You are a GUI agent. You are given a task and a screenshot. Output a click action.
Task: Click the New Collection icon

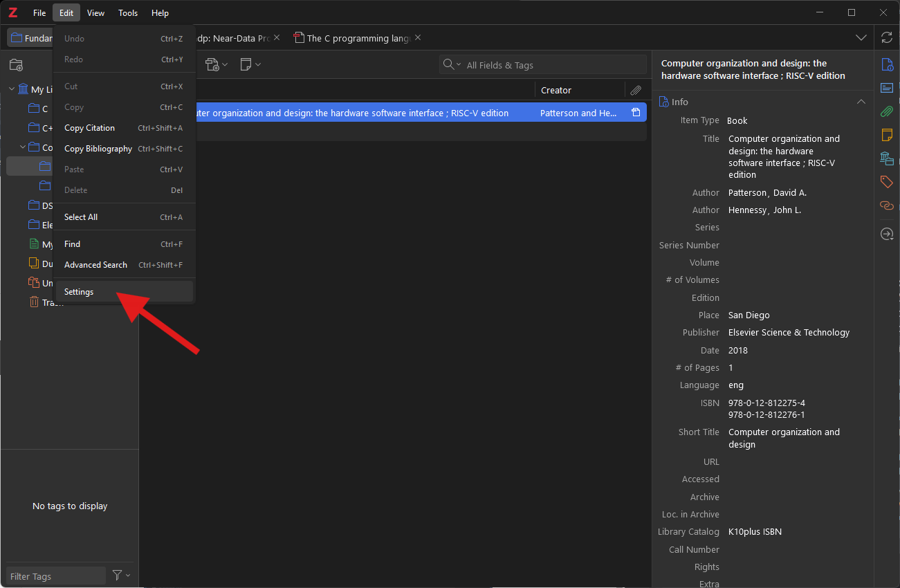coord(16,64)
